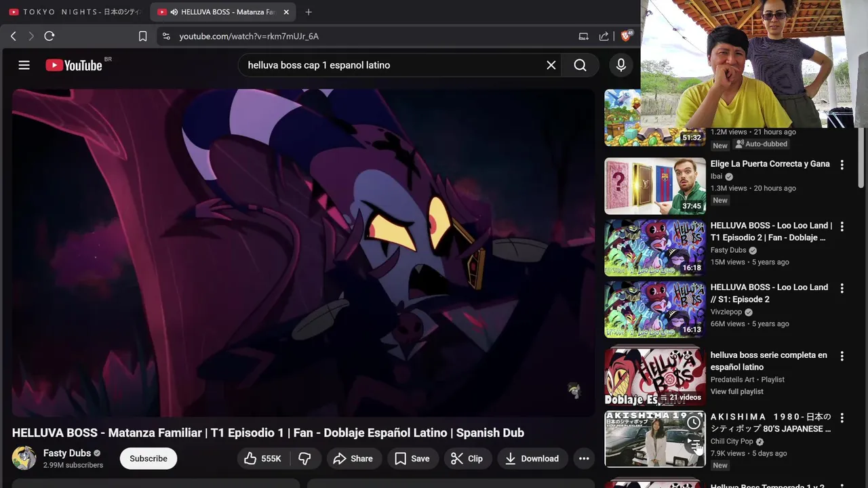Click the Vivziepop channel name

pos(726,312)
